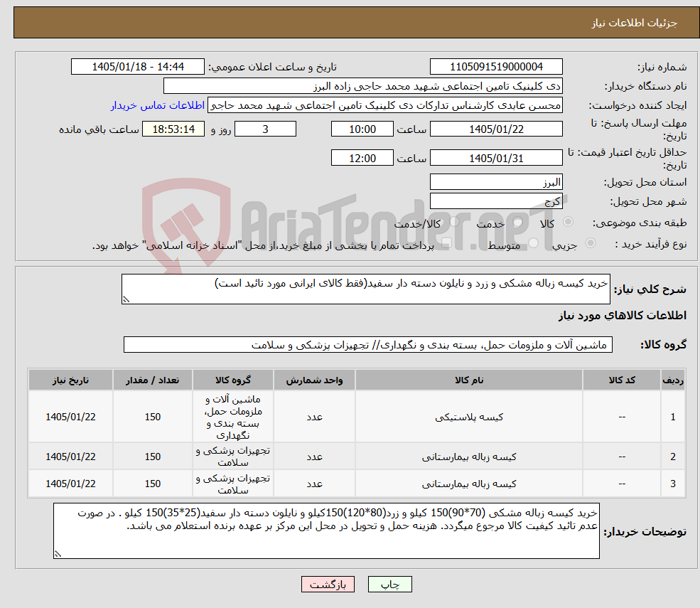Click need date 1405/01/22 in row 1
This screenshot has height=608, width=700.
click(x=70, y=417)
